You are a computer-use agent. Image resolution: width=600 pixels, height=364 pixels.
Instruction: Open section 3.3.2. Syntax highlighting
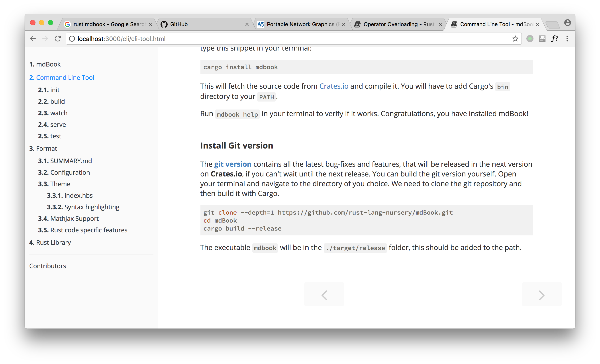pos(83,207)
